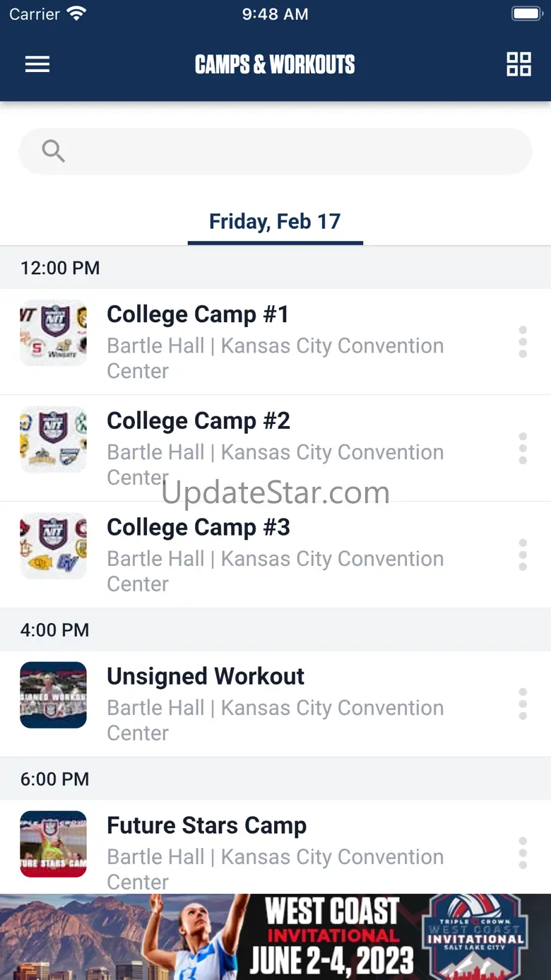Open College Camp #1 logo thumbnail
The image size is (551, 980).
click(x=54, y=333)
